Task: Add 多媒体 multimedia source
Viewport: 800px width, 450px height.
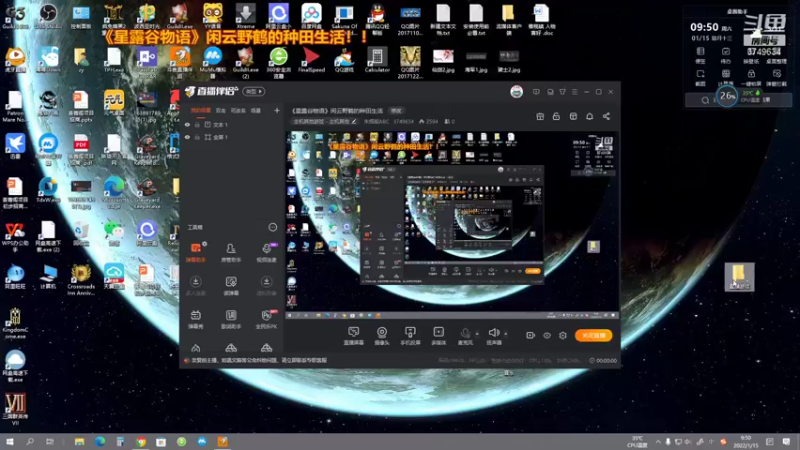Action: click(438, 336)
